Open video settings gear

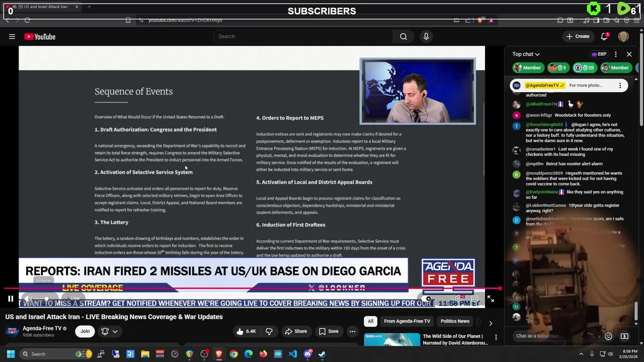click(457, 299)
